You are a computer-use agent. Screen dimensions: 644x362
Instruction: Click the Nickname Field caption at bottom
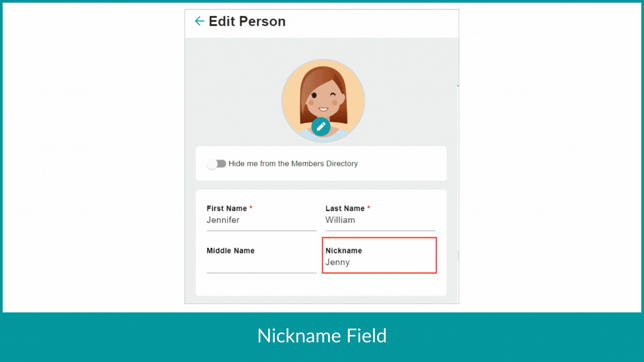tap(322, 336)
